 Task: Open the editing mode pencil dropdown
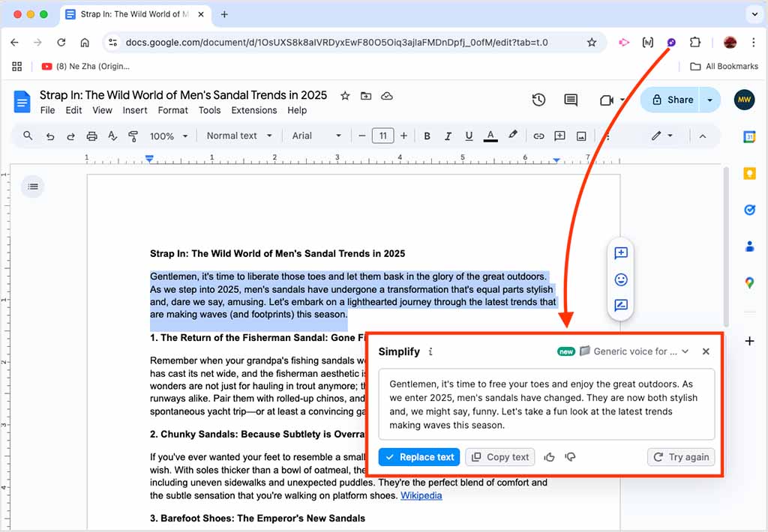coord(662,136)
